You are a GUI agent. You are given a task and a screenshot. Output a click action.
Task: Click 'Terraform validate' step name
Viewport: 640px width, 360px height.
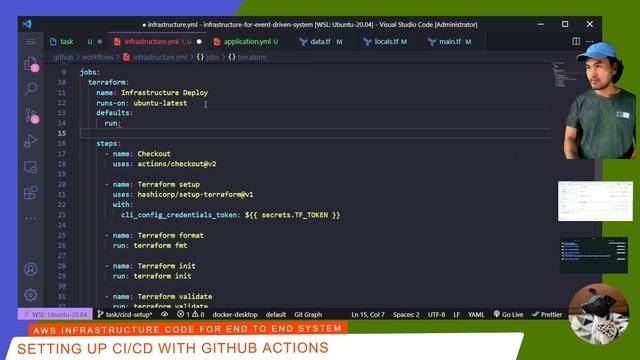coord(175,297)
